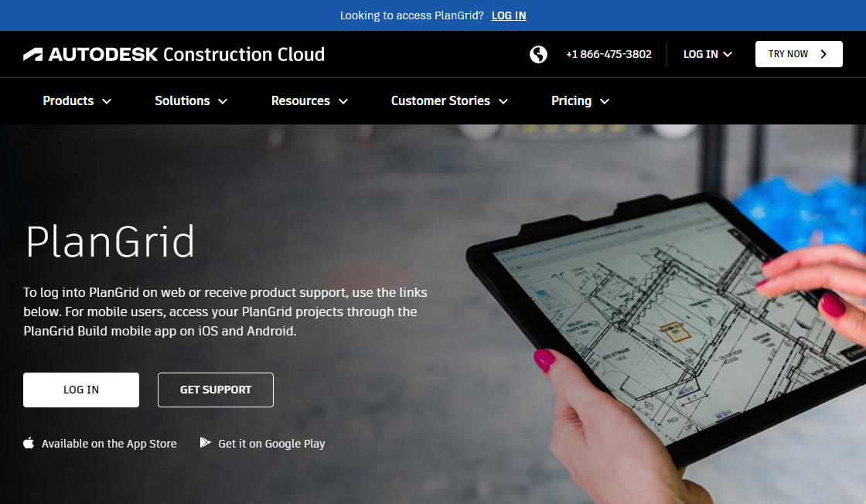Image resolution: width=866 pixels, height=504 pixels.
Task: Expand the Solutions dropdown chevron
Action: coord(223,101)
